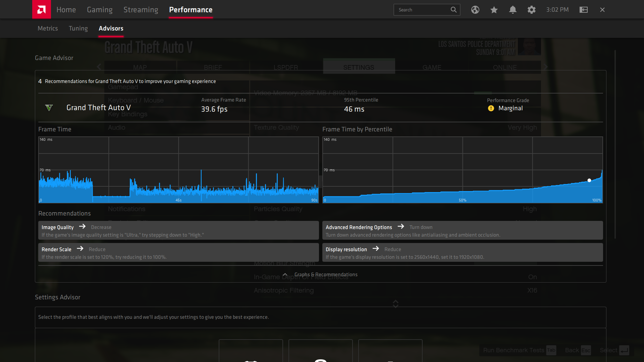The height and width of the screenshot is (362, 644).
Task: Open the web browser globe icon
Action: click(475, 10)
